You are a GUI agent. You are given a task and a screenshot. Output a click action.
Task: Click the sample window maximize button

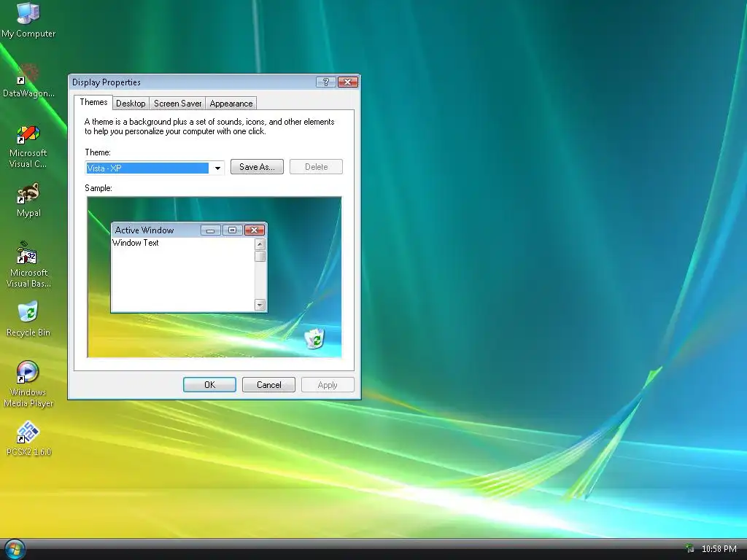tap(232, 230)
